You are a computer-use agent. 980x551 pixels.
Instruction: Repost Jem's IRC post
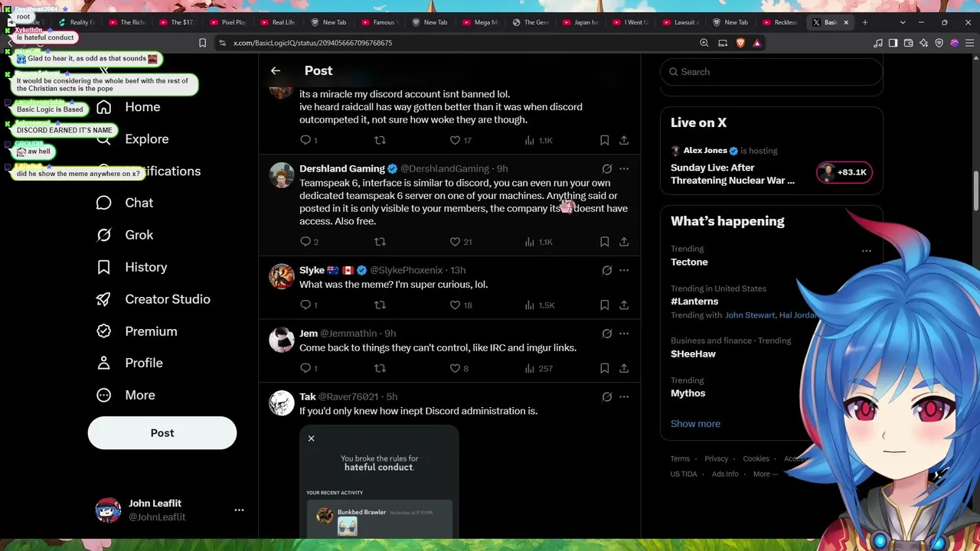click(x=380, y=369)
